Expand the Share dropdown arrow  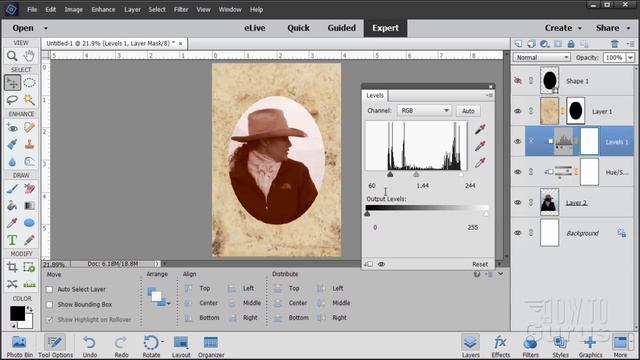(628, 28)
